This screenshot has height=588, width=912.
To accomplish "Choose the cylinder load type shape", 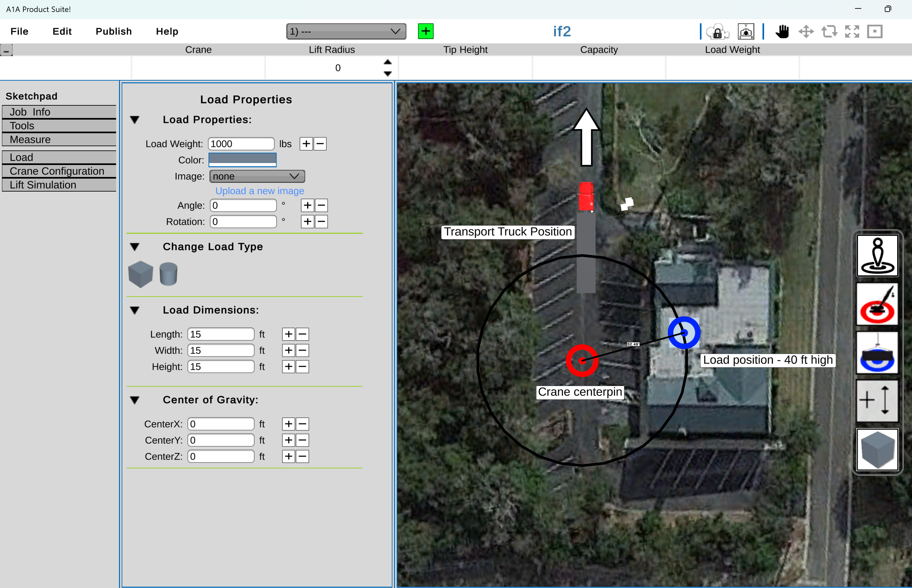I will click(168, 274).
